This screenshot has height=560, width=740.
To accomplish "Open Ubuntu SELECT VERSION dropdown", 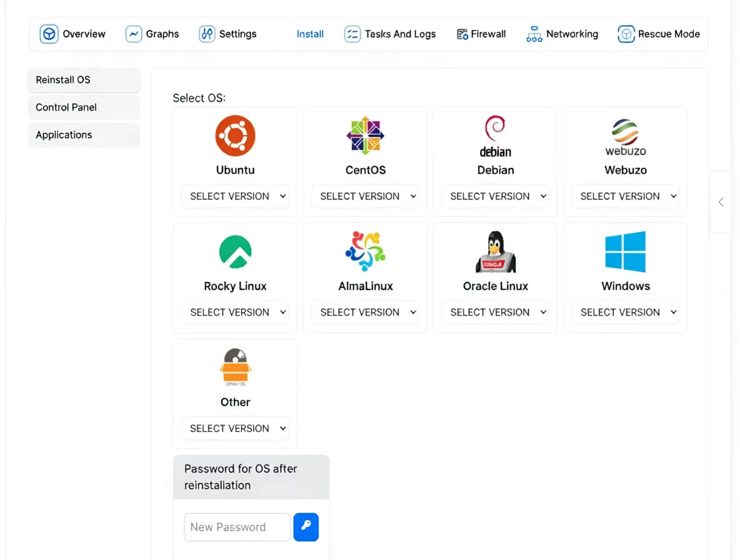I will [x=235, y=196].
